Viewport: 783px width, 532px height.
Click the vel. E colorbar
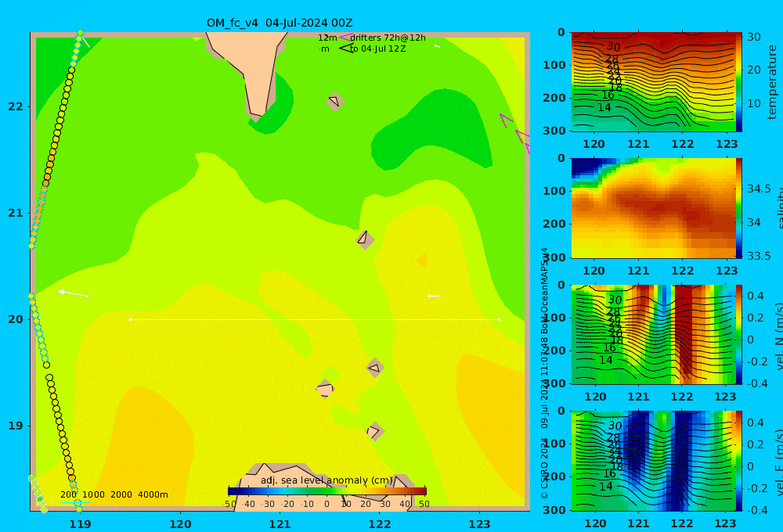pyautogui.click(x=739, y=461)
